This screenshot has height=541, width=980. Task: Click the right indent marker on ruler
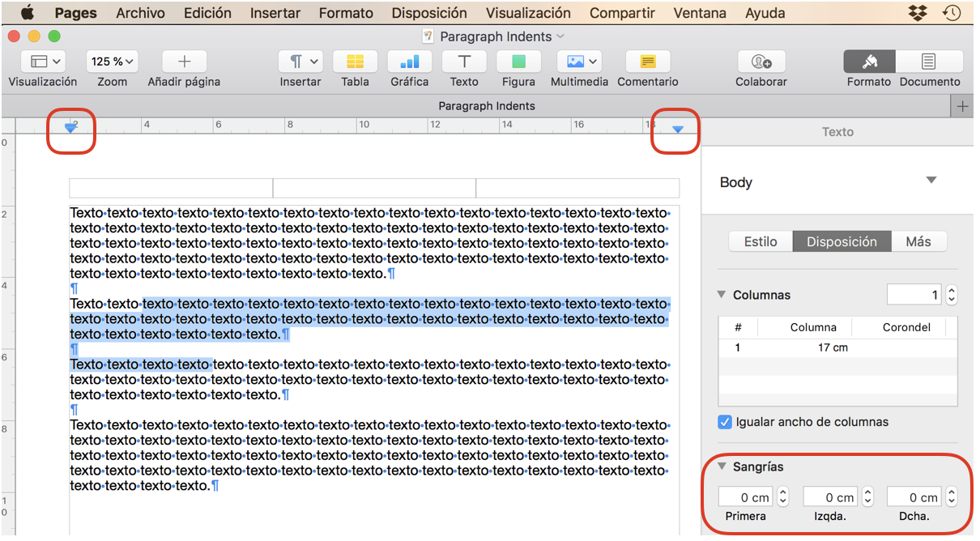click(x=678, y=130)
